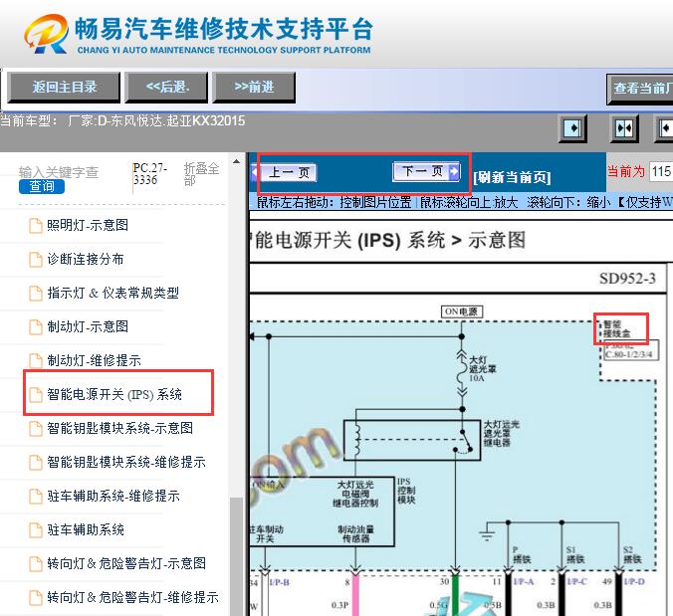
Task: Click the I/P-D connector label
Action: click(634, 582)
